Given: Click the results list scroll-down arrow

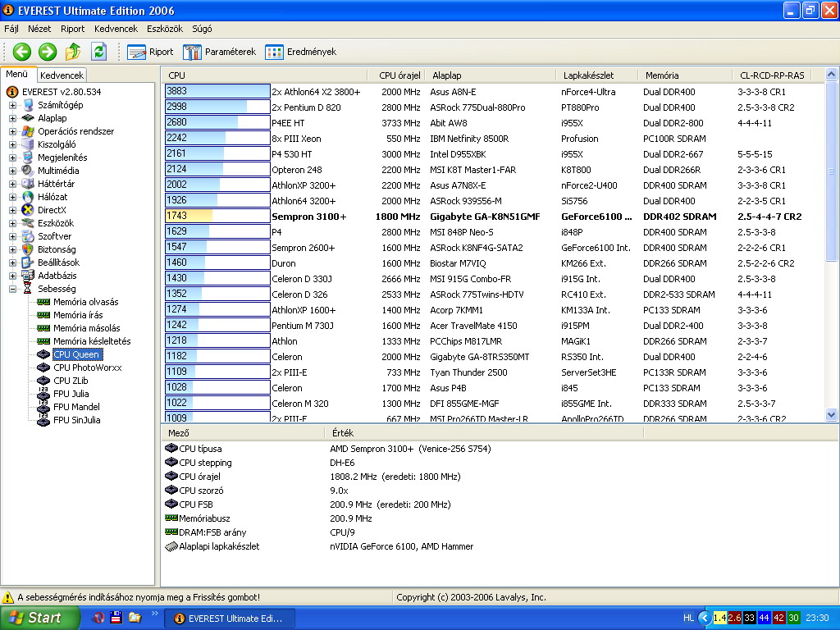Looking at the screenshot, I should click(832, 414).
